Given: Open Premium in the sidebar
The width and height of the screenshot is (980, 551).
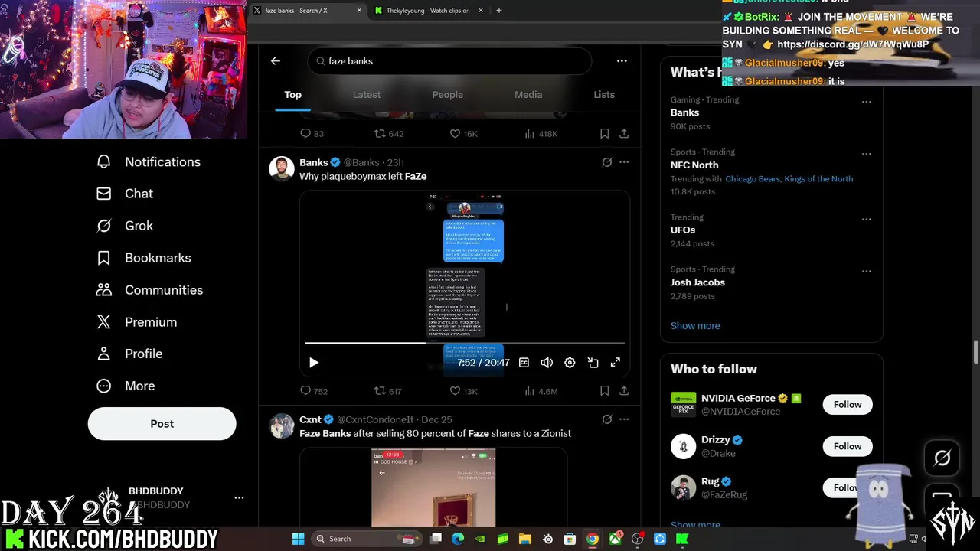Looking at the screenshot, I should point(137,322).
